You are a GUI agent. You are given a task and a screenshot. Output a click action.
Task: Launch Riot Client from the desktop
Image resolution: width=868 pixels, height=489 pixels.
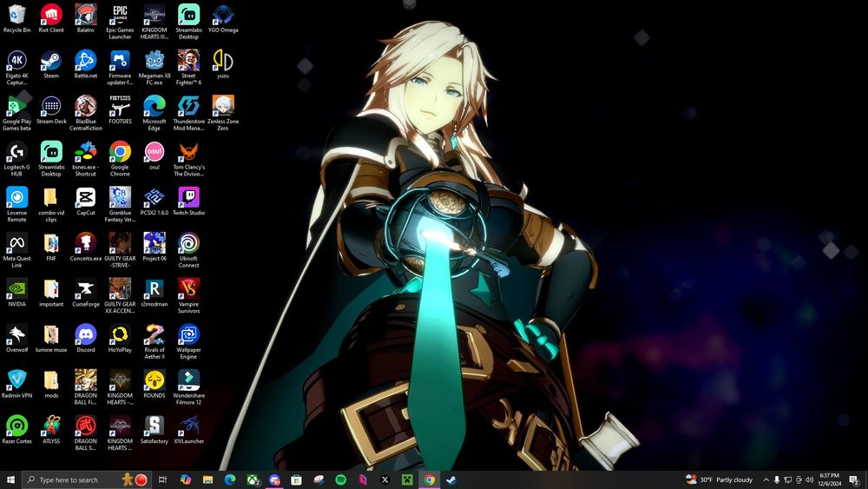[x=51, y=18]
